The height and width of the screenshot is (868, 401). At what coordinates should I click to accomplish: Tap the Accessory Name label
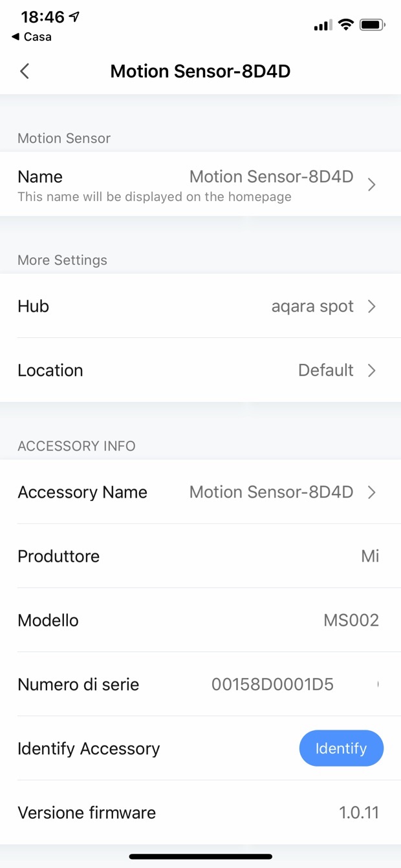82,492
